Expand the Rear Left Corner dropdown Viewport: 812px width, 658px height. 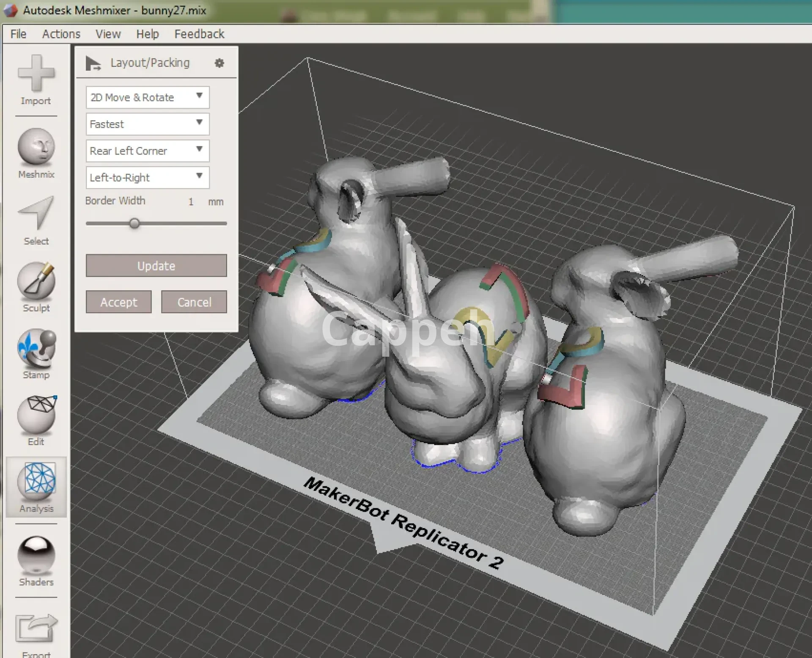(148, 151)
